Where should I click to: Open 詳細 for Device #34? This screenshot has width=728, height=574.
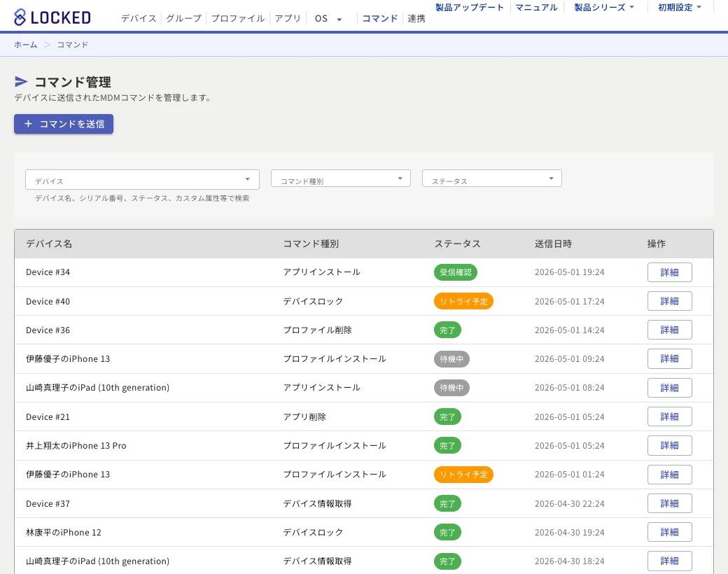click(x=669, y=272)
